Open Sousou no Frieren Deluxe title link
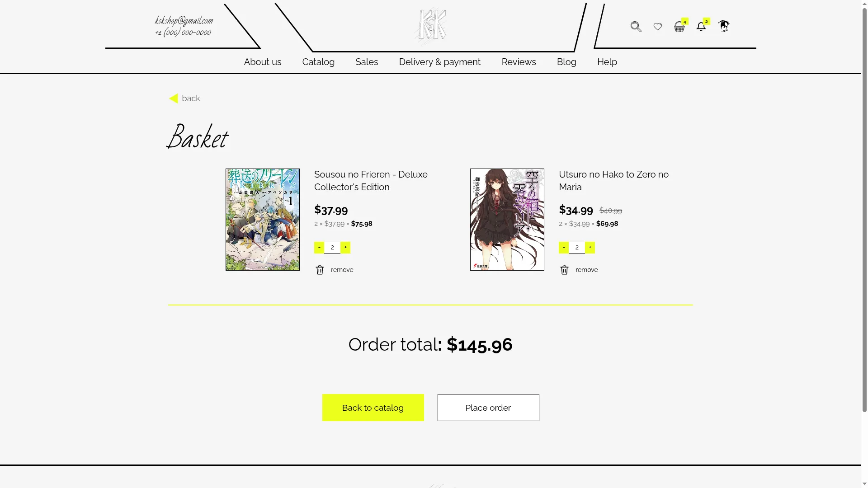The image size is (868, 488). pos(371,181)
